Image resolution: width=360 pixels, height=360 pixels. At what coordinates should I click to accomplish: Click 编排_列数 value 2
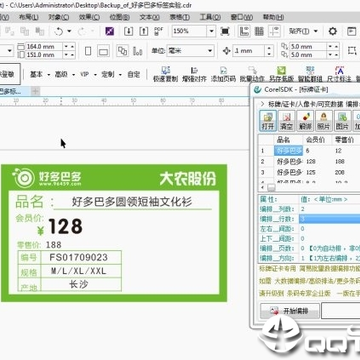pos(329,209)
